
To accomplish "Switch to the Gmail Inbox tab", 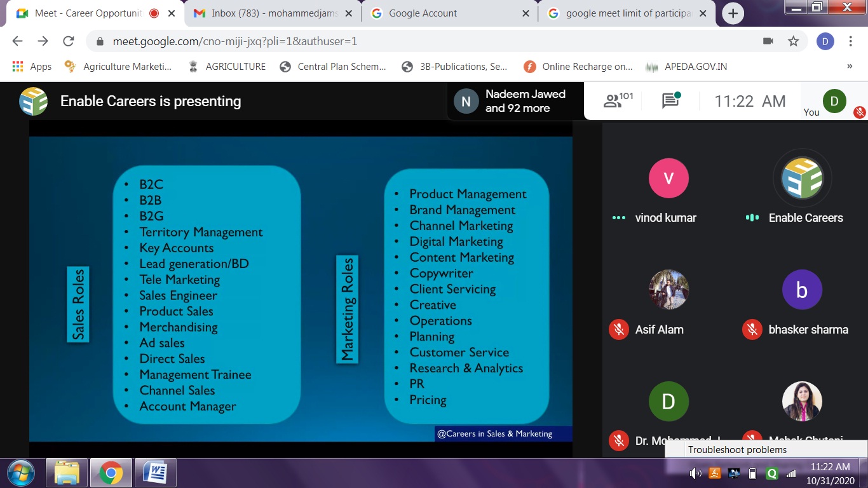I will [x=273, y=13].
